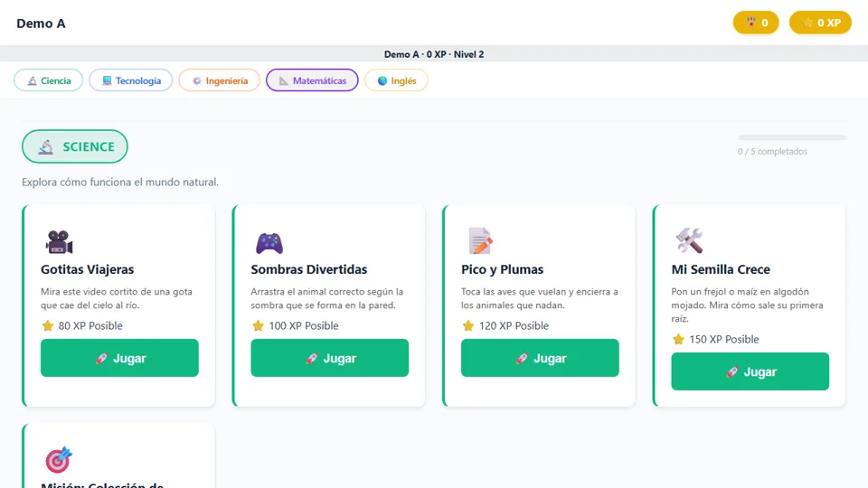Click the ruler triangle icon in Matemáticas tab

(x=284, y=80)
